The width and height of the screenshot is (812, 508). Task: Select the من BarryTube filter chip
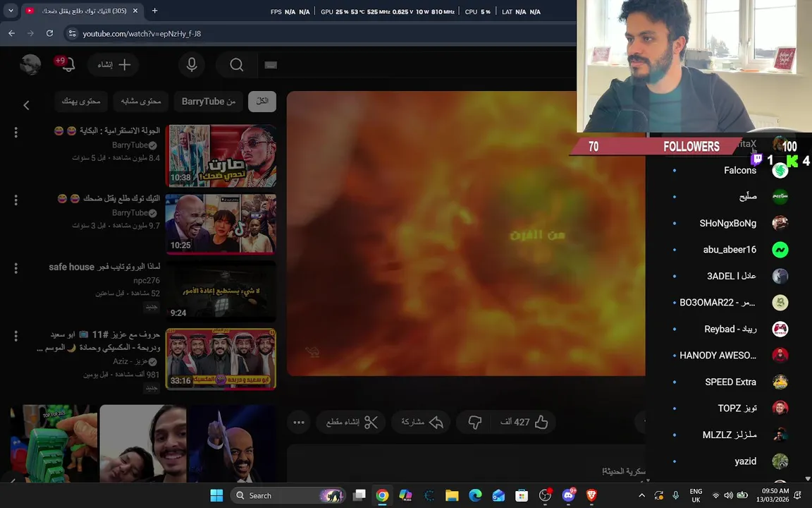[x=209, y=101]
